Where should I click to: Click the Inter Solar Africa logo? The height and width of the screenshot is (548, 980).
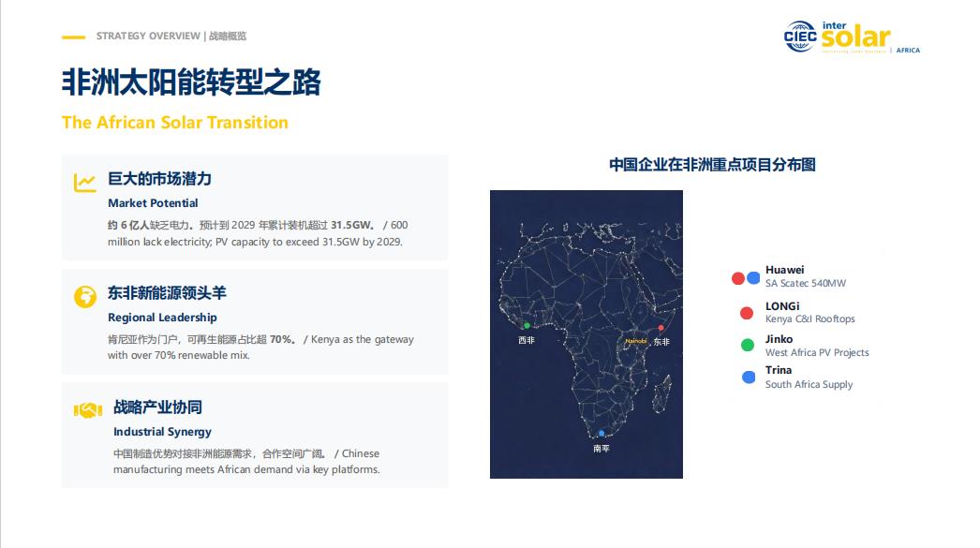pos(870,37)
